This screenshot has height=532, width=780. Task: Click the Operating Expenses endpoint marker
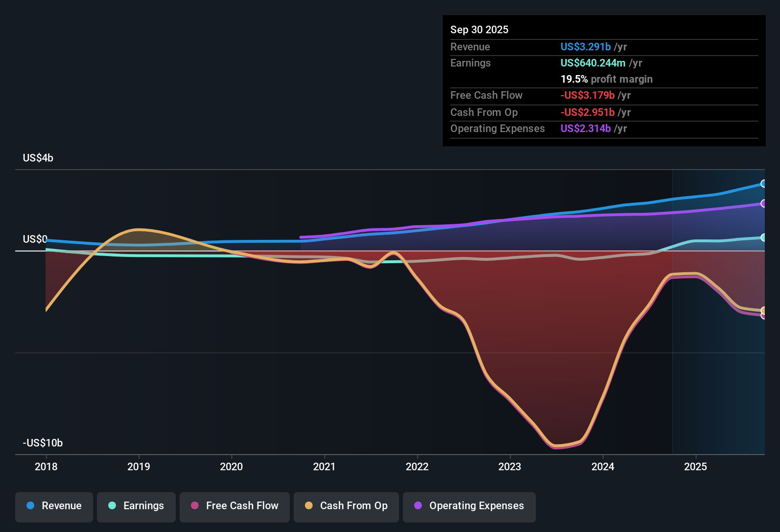(x=764, y=204)
